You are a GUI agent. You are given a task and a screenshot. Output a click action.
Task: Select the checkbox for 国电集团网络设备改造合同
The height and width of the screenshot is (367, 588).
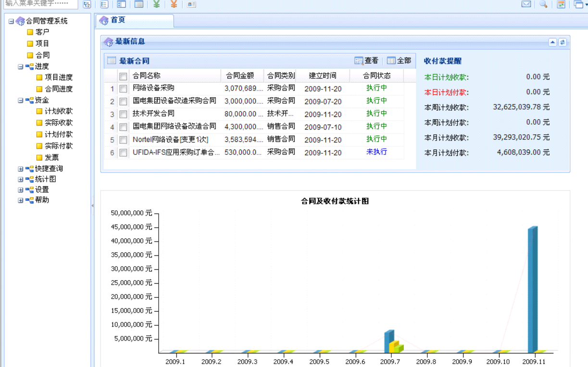(x=123, y=127)
